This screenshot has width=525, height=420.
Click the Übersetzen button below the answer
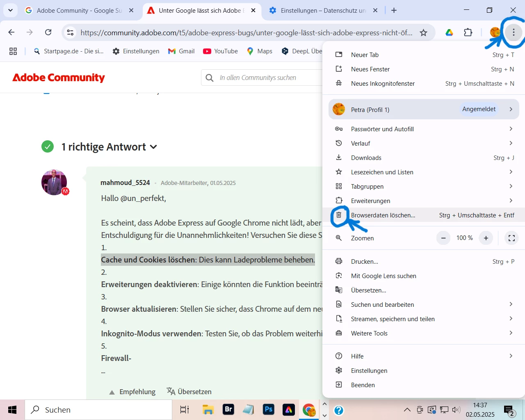tap(189, 392)
